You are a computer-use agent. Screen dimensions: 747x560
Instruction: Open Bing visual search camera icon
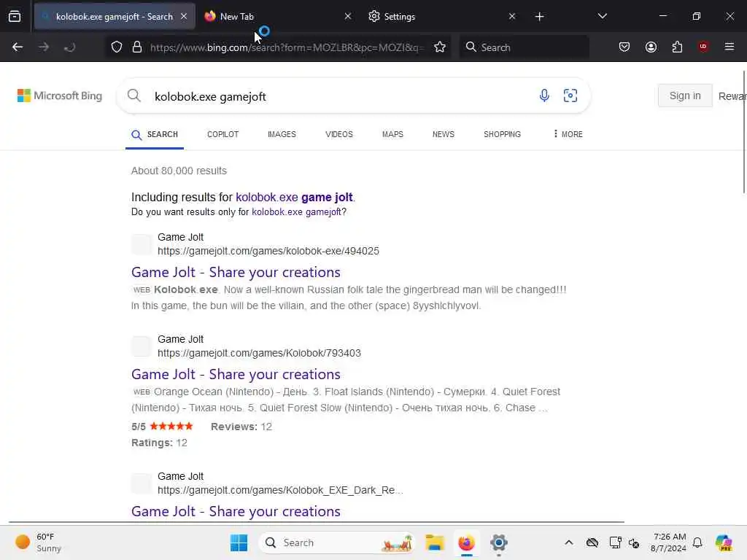click(x=570, y=96)
